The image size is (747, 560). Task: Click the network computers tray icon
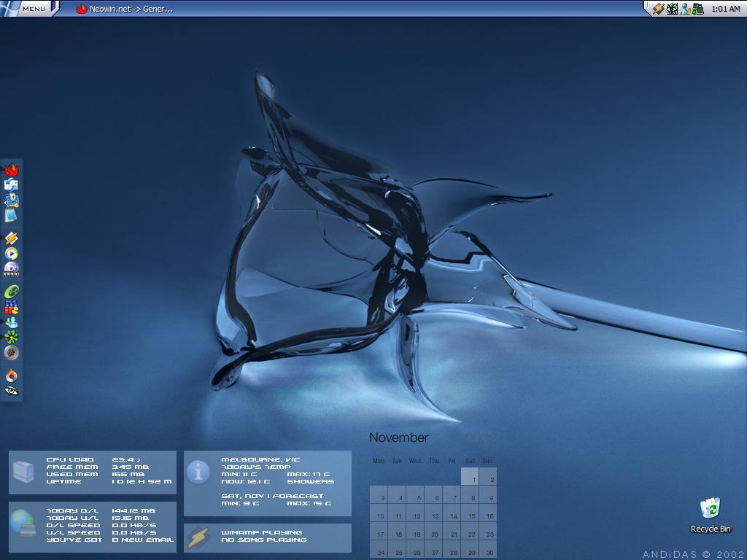point(698,9)
